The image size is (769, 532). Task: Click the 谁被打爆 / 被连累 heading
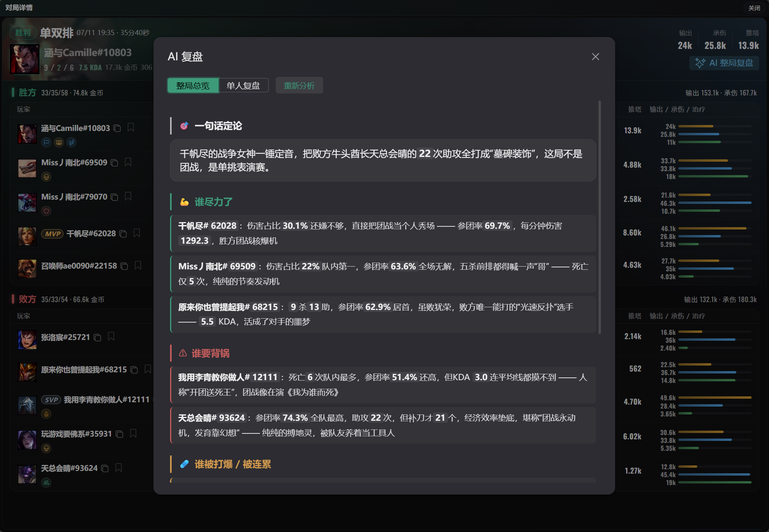233,464
